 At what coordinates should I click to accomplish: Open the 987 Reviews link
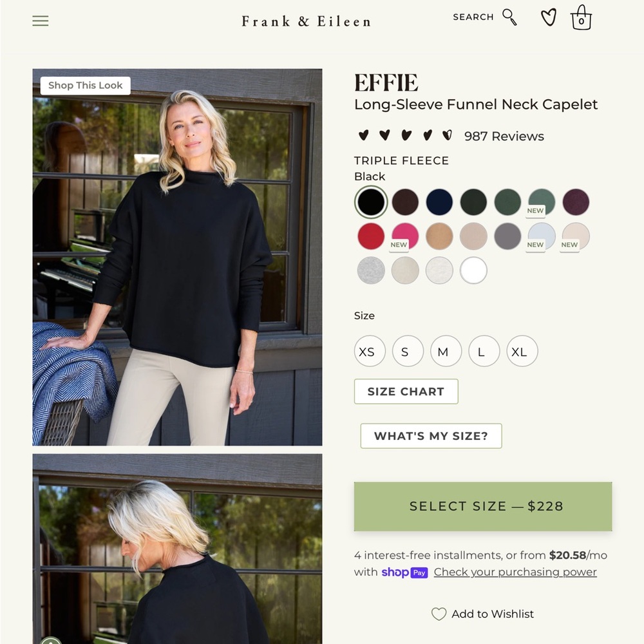tap(504, 136)
